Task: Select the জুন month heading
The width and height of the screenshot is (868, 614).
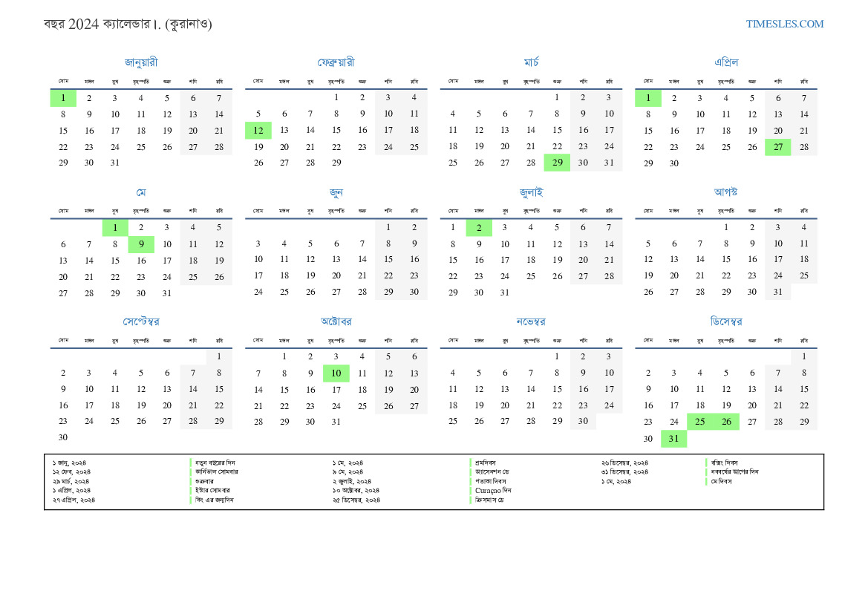Action: (x=336, y=192)
